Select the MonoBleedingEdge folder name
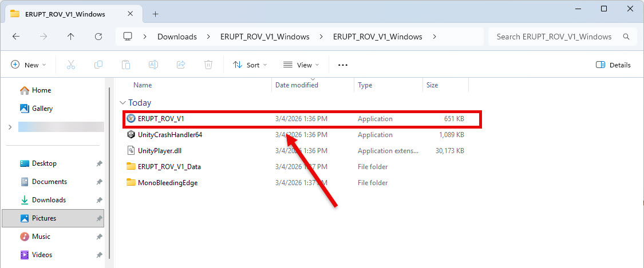Screen dimensions: 644x268 click(x=168, y=183)
